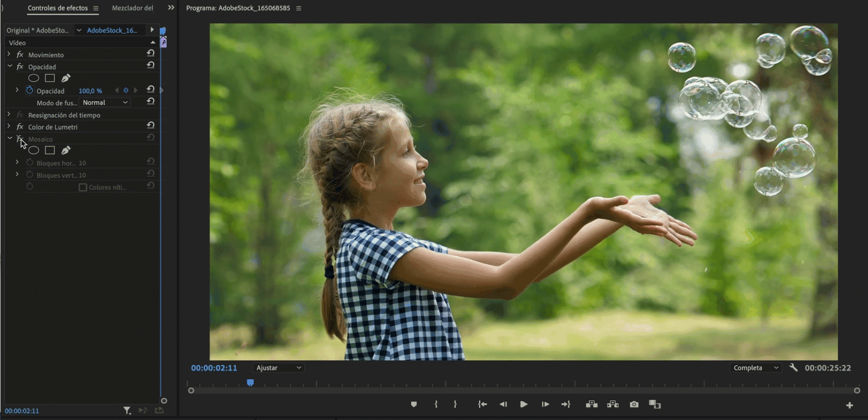Enable the Mosaico fx toggle
Screen dimensions: 868x420
point(20,139)
